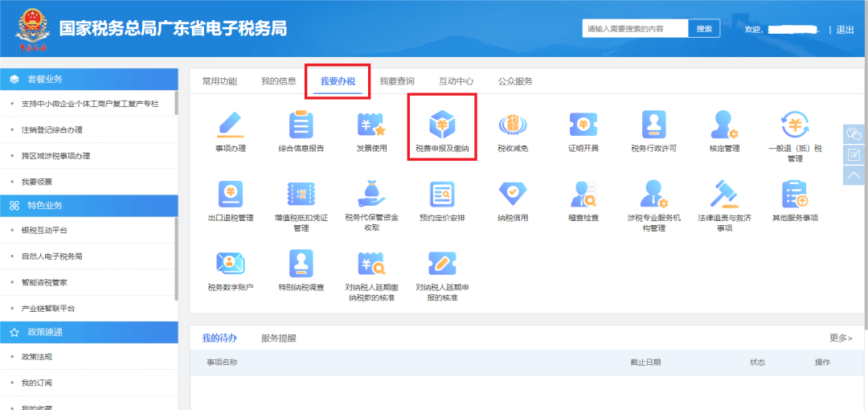
Task: Switch to the 公众服务 tab
Action: point(515,81)
